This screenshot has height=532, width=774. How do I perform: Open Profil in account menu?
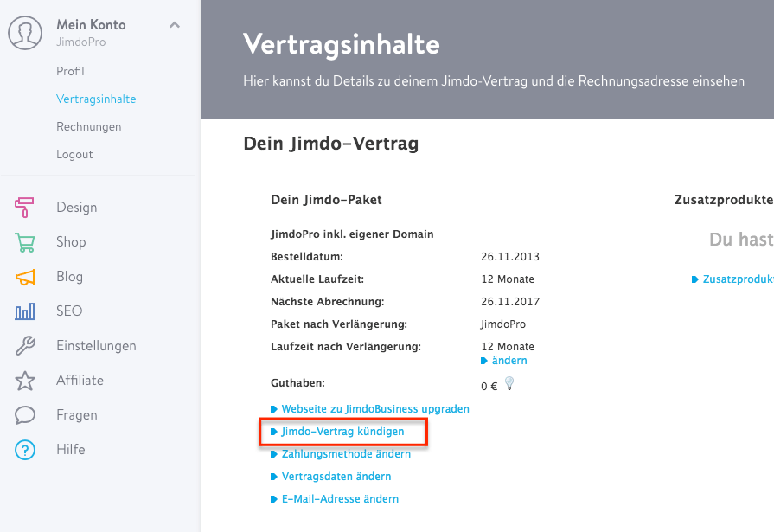(x=70, y=71)
